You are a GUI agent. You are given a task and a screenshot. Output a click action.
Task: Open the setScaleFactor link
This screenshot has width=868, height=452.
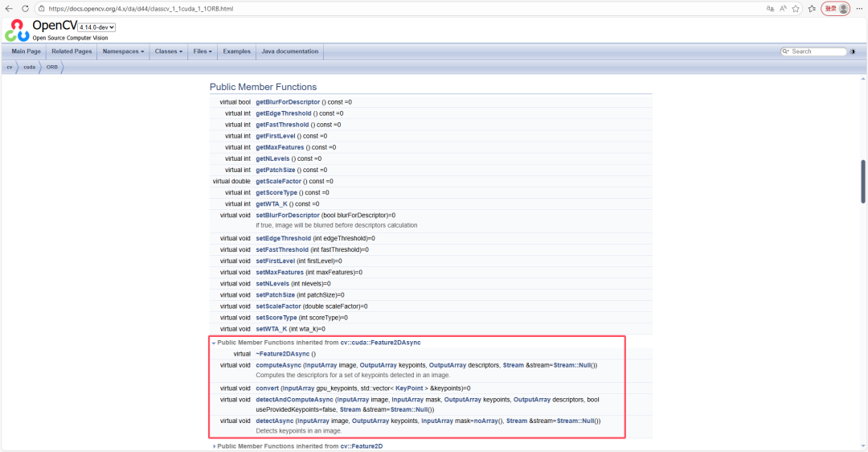(278, 306)
